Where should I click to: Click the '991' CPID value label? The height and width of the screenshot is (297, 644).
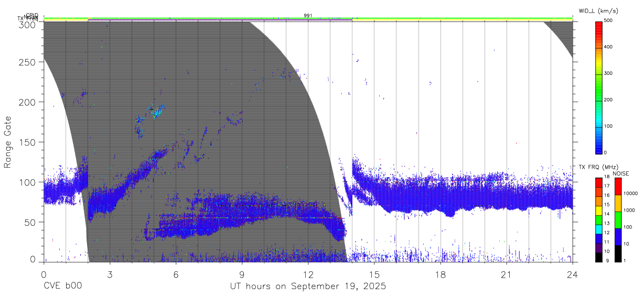point(308,16)
